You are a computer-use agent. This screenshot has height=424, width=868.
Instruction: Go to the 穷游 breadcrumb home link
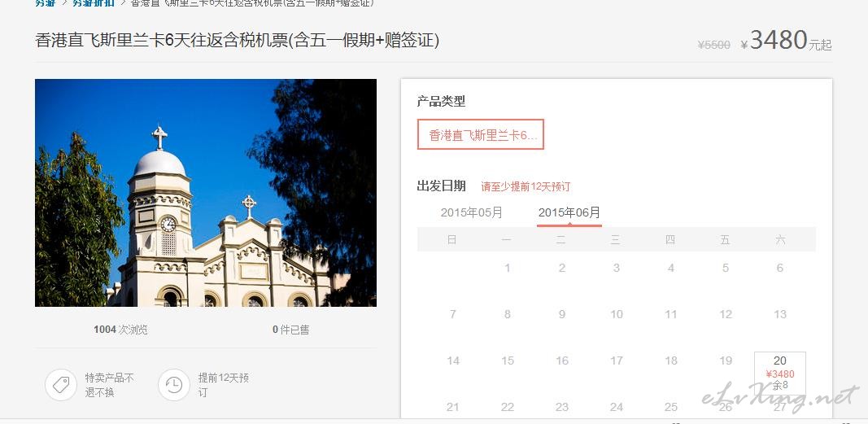click(45, 2)
